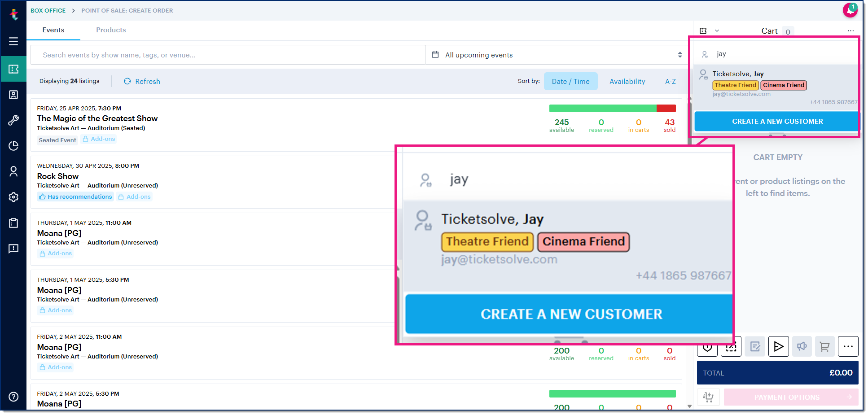Click the Total £0.00 bar
The height and width of the screenshot is (415, 868).
[x=778, y=373]
